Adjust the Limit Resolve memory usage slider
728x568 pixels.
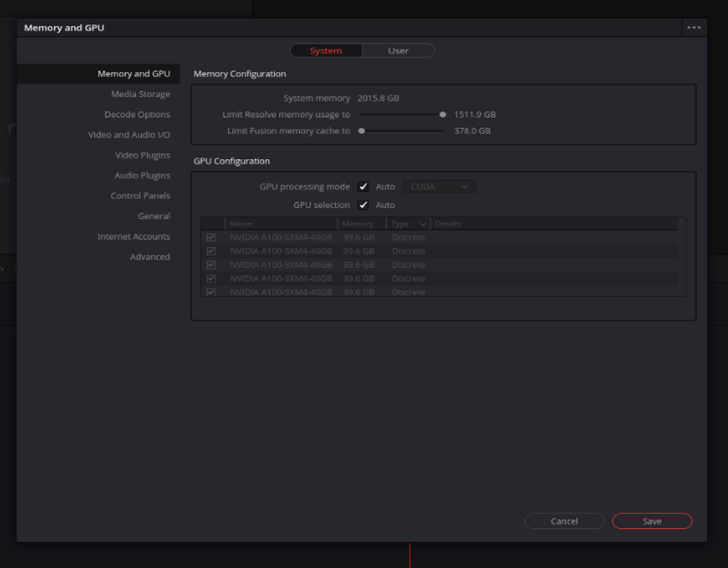(x=442, y=114)
